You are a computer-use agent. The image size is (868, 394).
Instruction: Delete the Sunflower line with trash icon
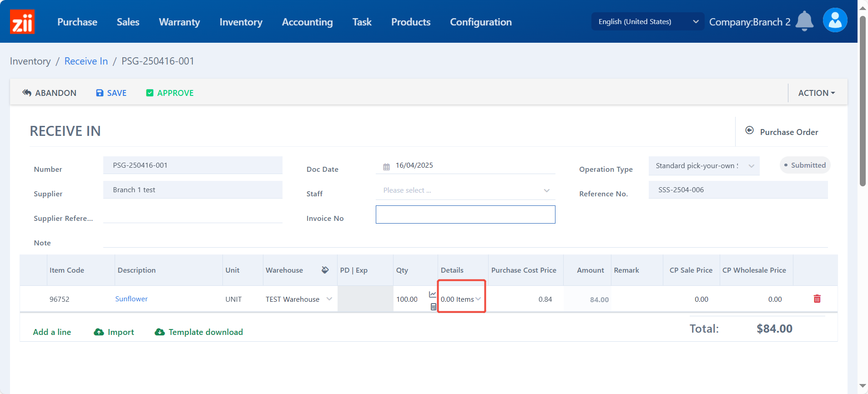tap(817, 299)
